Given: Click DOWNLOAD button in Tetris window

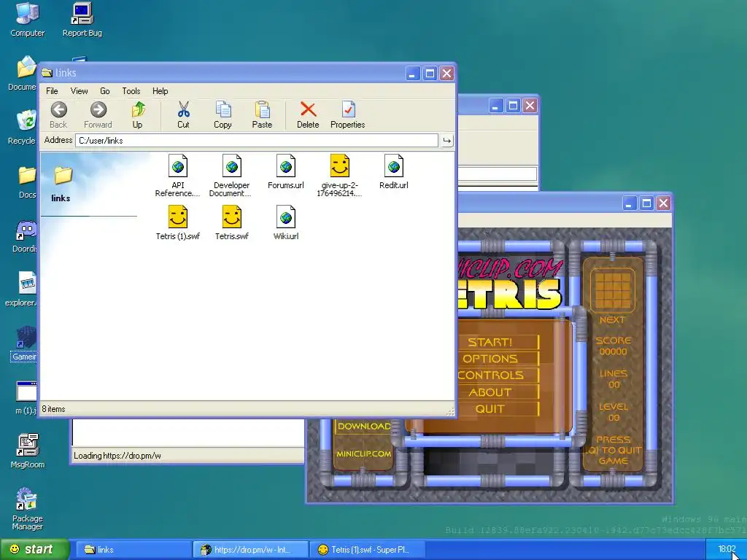Looking at the screenshot, I should point(363,427).
